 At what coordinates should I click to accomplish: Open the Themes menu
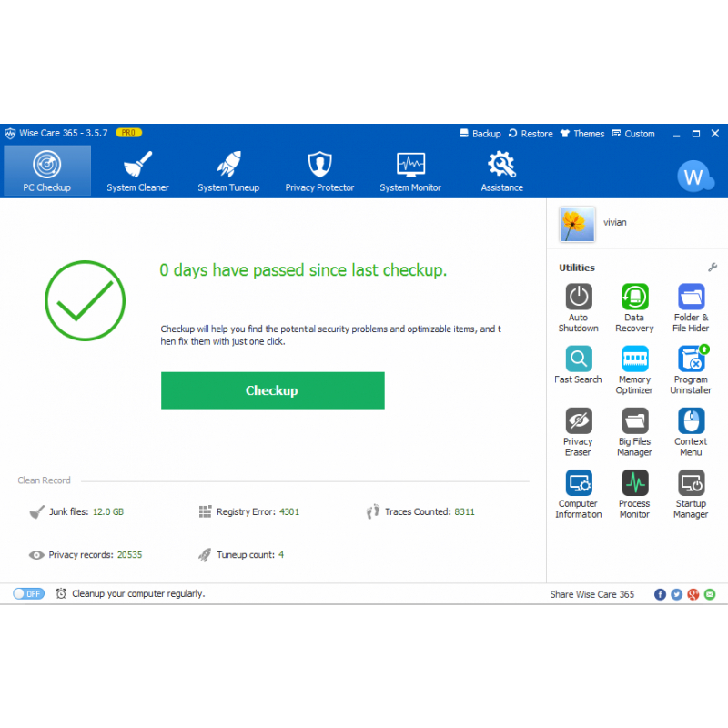click(x=581, y=134)
